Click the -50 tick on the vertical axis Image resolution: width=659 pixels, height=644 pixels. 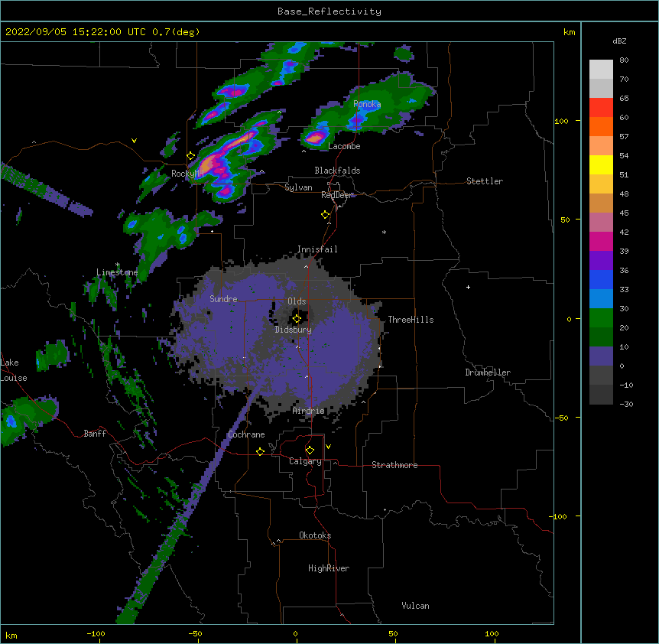pyautogui.click(x=561, y=418)
